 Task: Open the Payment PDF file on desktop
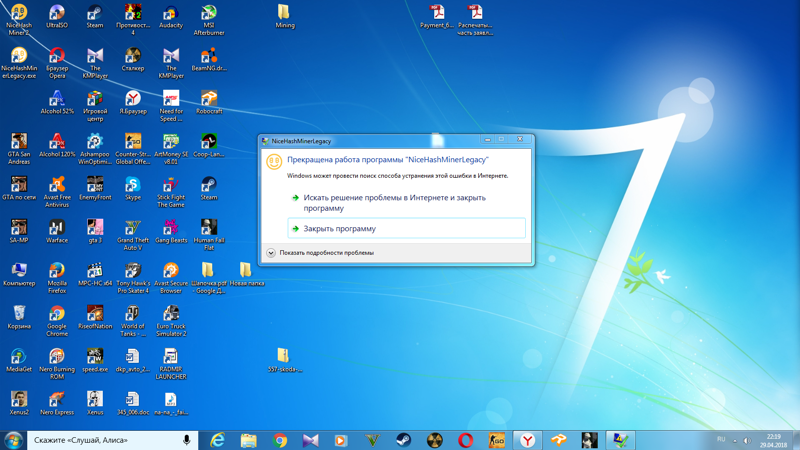pos(436,16)
